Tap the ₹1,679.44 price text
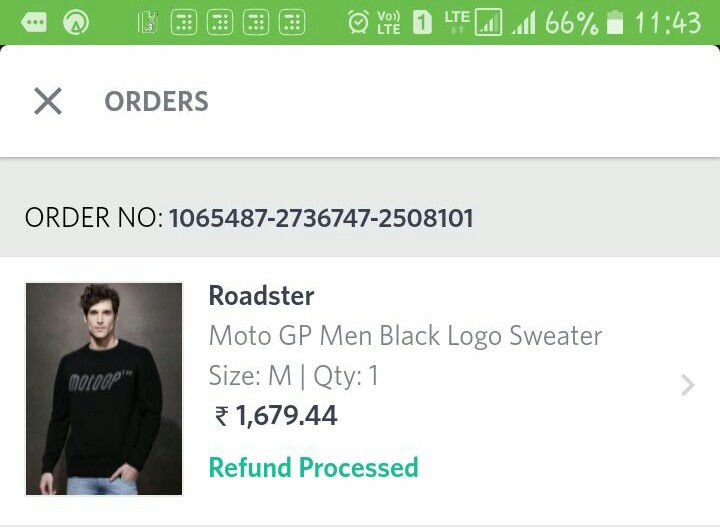Screen dimensions: 720x531 (x=276, y=416)
